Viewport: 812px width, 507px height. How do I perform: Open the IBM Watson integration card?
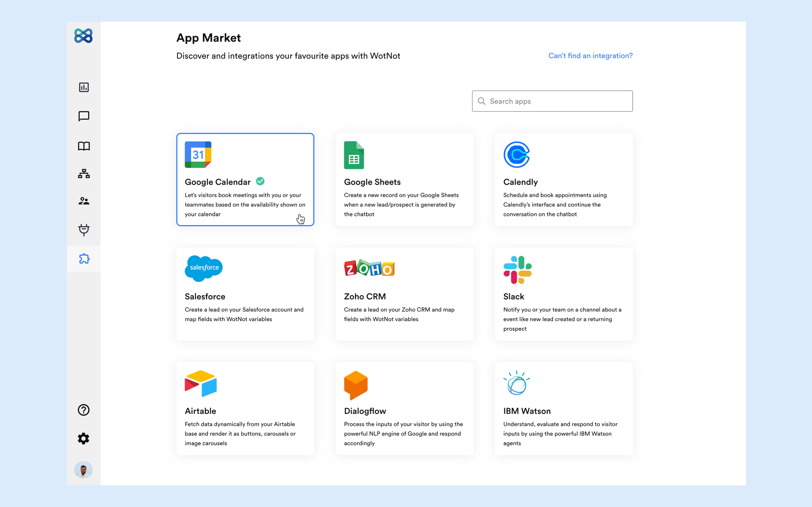pyautogui.click(x=563, y=408)
